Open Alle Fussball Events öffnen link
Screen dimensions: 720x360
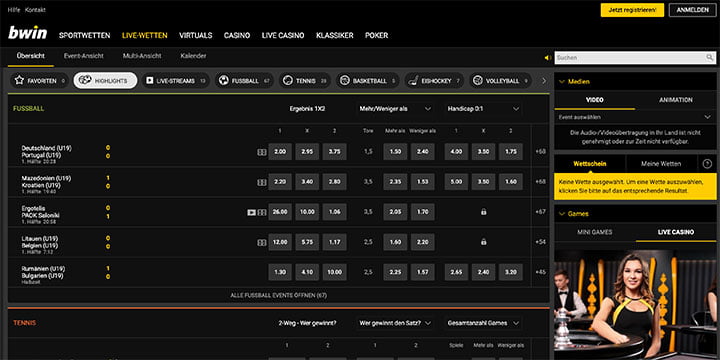(279, 295)
